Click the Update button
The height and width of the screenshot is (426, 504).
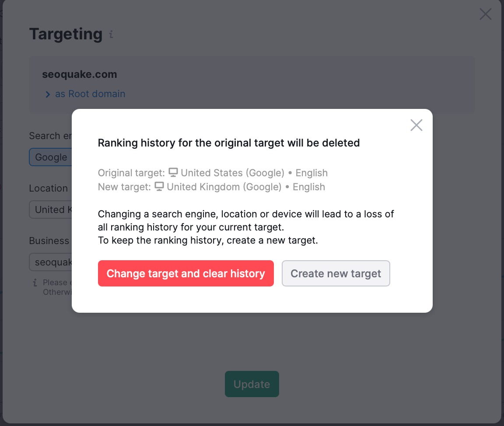tap(252, 384)
